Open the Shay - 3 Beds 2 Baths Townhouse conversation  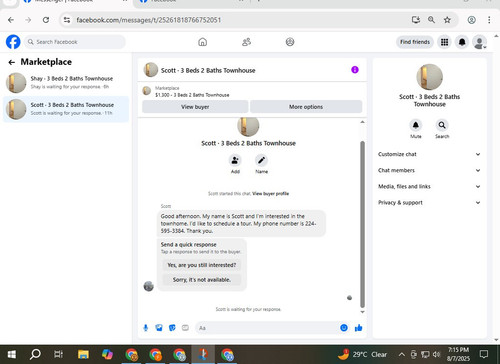coord(66,83)
